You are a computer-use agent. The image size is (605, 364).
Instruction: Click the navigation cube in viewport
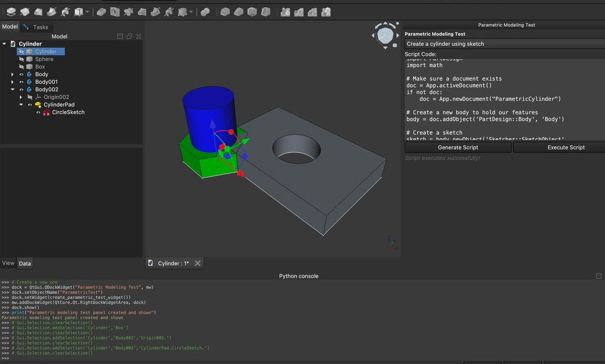click(385, 35)
